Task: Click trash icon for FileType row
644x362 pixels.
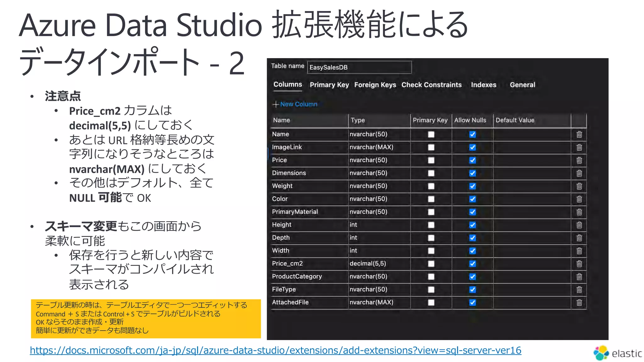Action: point(579,289)
